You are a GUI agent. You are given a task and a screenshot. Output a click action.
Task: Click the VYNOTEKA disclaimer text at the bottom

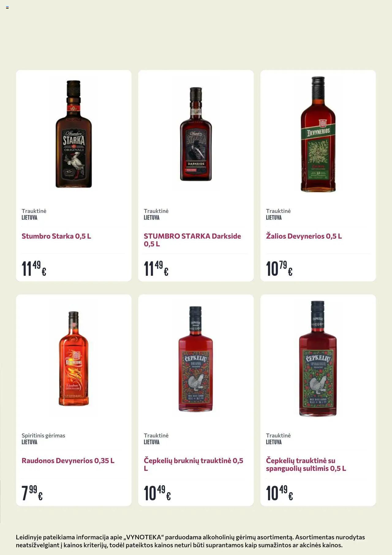point(190,541)
